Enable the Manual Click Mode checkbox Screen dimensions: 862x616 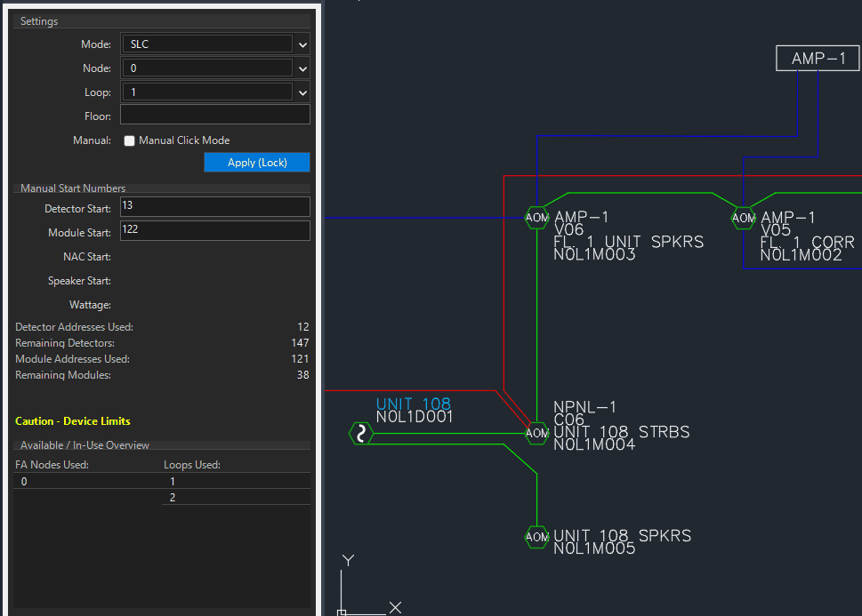tap(130, 140)
